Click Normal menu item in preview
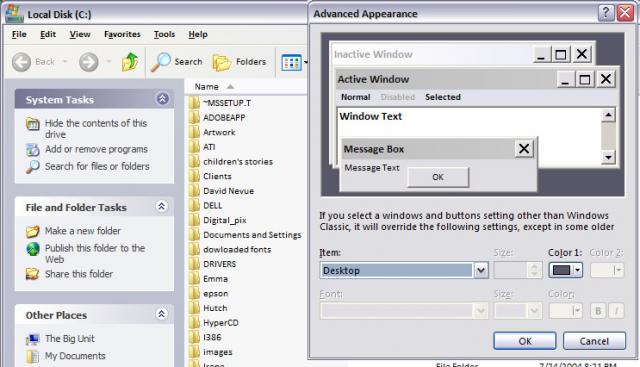This screenshot has height=367, width=640. [356, 97]
